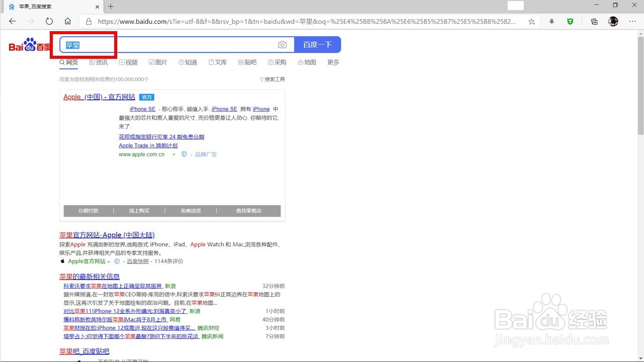Switch to the 视频 tab
The height and width of the screenshot is (362, 644).
coord(128,62)
